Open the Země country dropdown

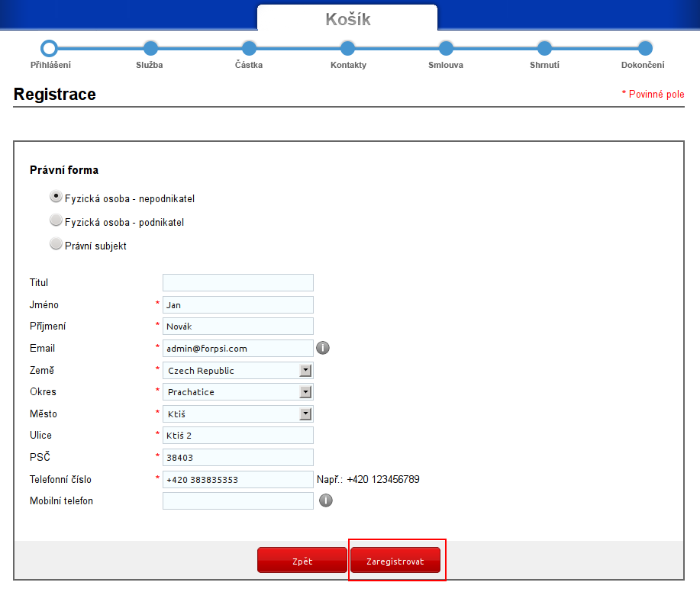pyautogui.click(x=238, y=371)
